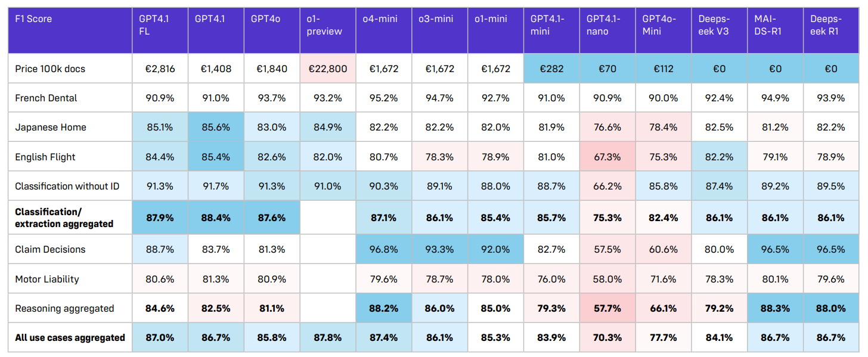Select the GPT4.1-nano column header

pyautogui.click(x=603, y=25)
